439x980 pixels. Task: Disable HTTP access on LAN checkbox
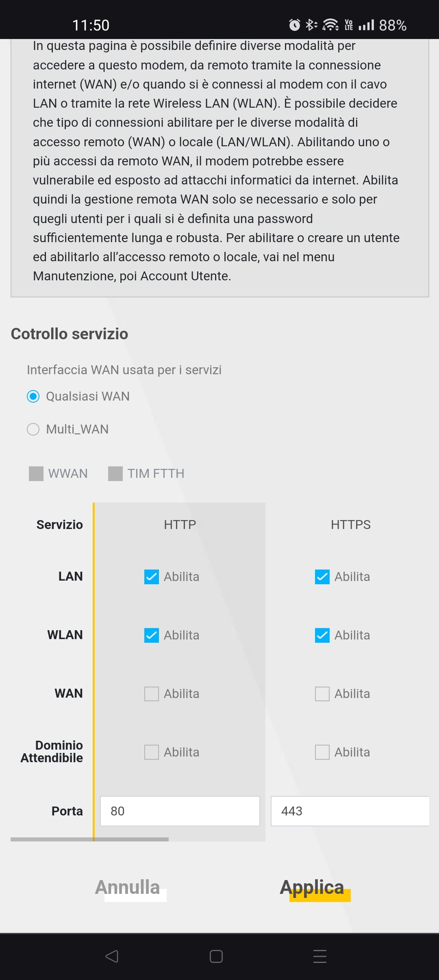click(152, 577)
